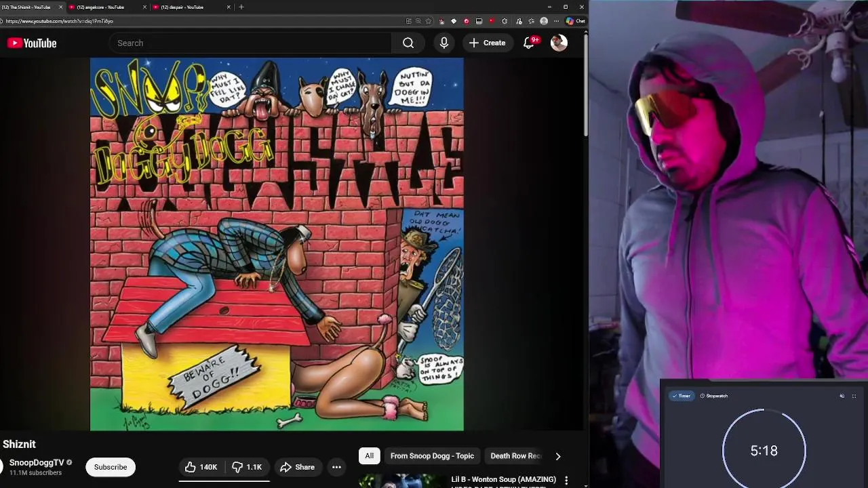Click the Doggystyle album cover video
Screen dimensions: 868x488
click(277, 244)
